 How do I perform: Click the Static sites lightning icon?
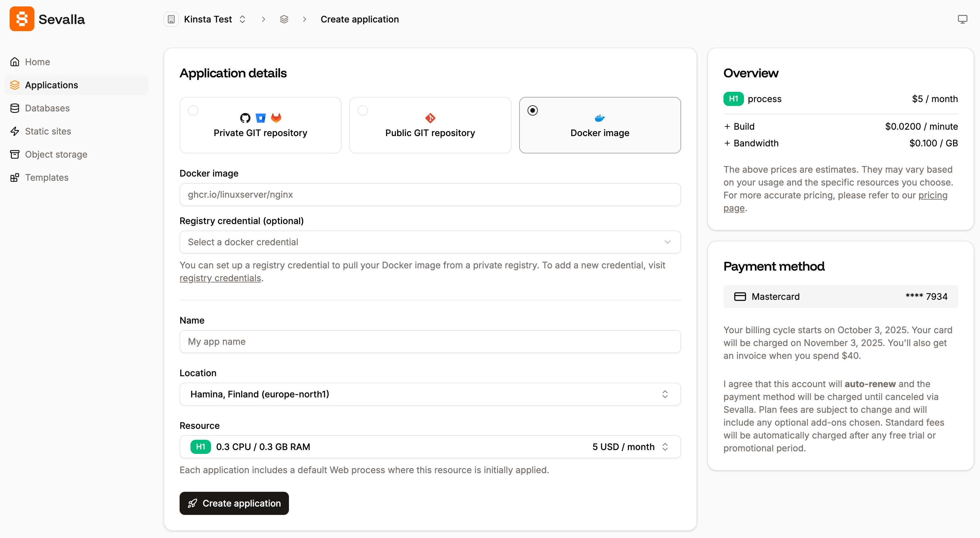15,131
